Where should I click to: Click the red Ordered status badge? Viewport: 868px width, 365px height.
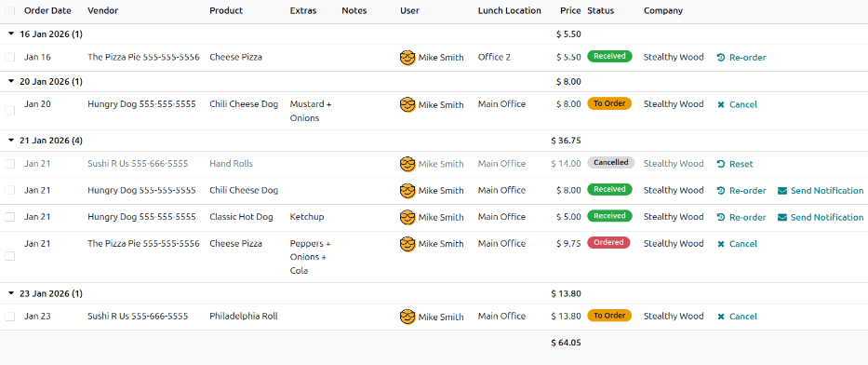pos(608,243)
